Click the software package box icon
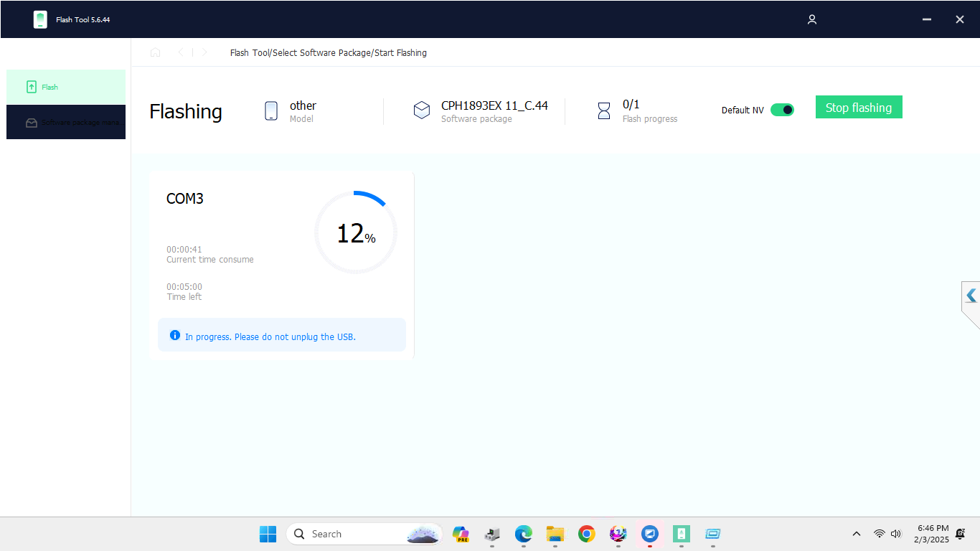Screen dimensions: 980x551 (422, 110)
